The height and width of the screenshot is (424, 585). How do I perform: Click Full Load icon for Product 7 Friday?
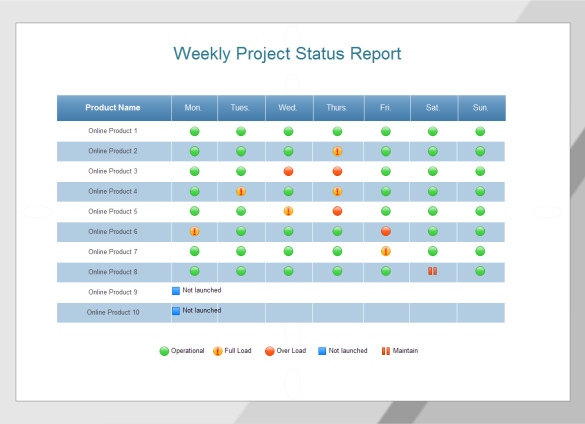click(386, 251)
